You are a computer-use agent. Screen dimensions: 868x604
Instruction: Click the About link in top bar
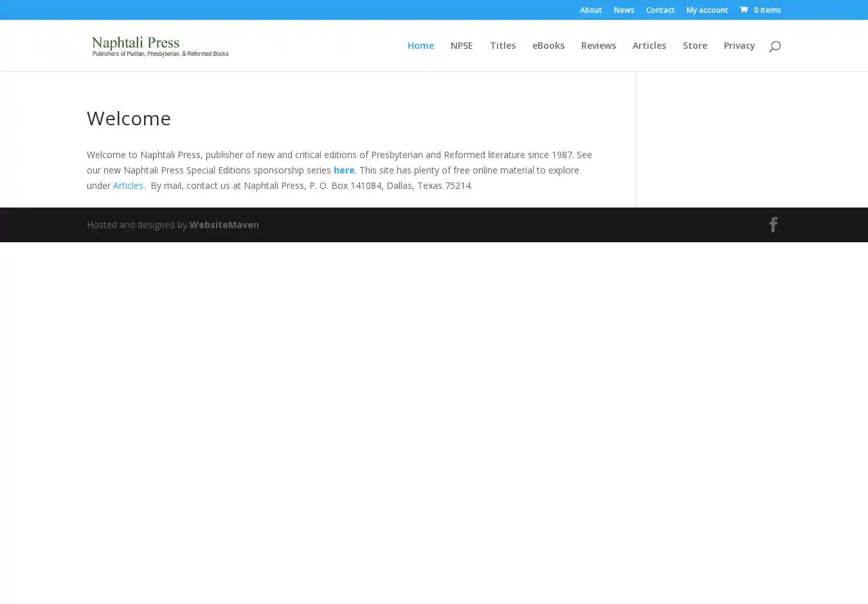point(590,10)
